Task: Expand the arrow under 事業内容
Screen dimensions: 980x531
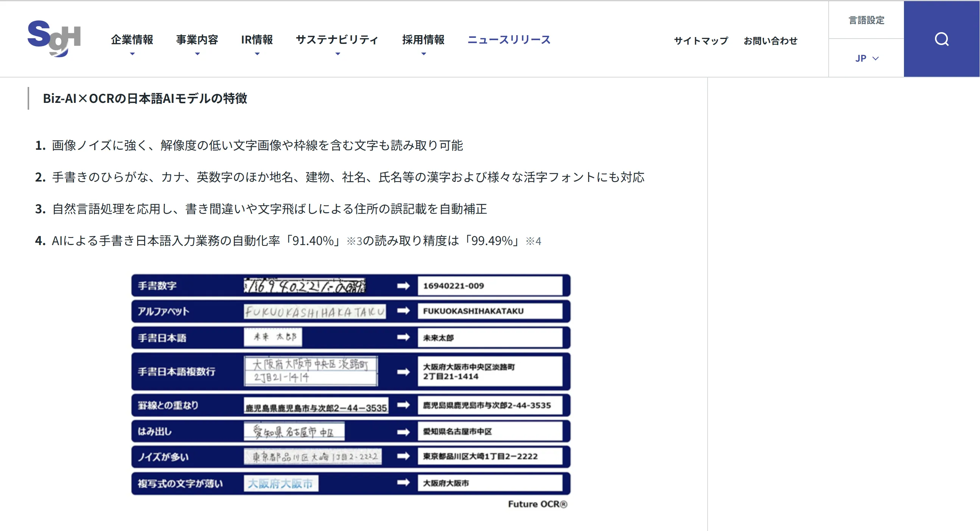Action: tap(197, 54)
